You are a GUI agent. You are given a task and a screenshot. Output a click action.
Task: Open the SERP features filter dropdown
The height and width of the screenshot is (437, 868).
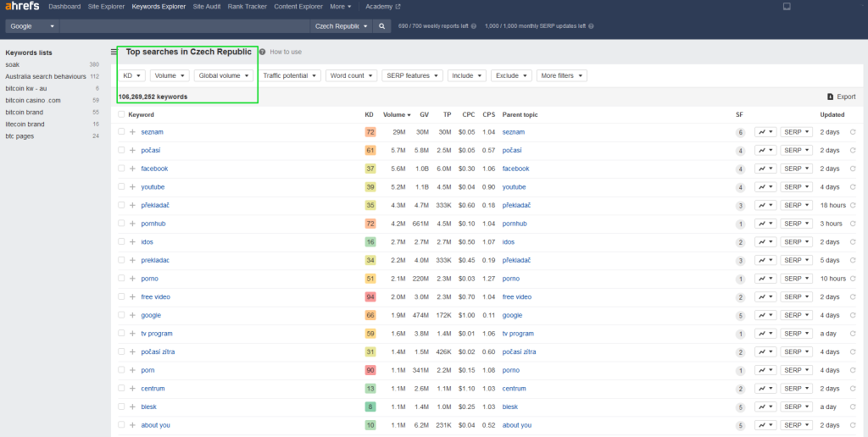(x=413, y=75)
